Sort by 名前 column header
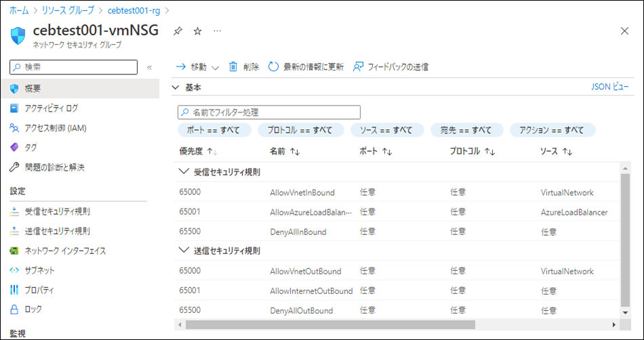The height and width of the screenshot is (340, 644). click(x=285, y=151)
